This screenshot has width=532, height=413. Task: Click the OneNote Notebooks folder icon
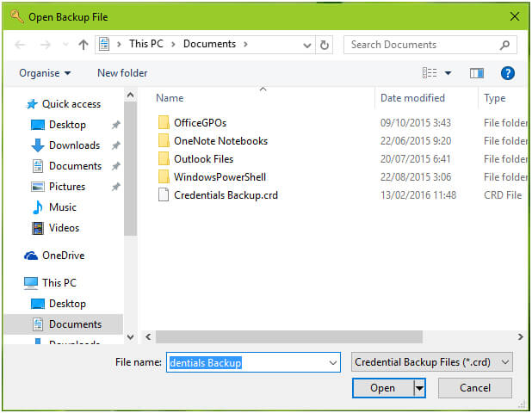[164, 140]
